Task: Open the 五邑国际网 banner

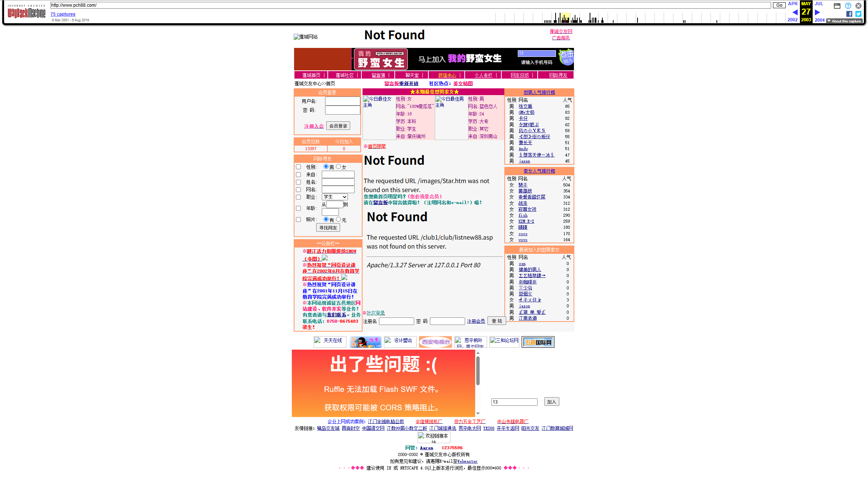Action: [538, 342]
